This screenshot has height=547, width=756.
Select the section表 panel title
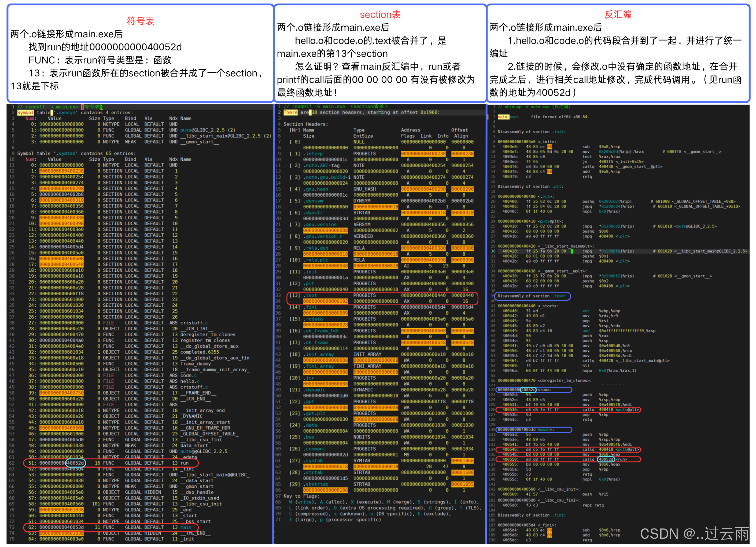click(x=380, y=14)
